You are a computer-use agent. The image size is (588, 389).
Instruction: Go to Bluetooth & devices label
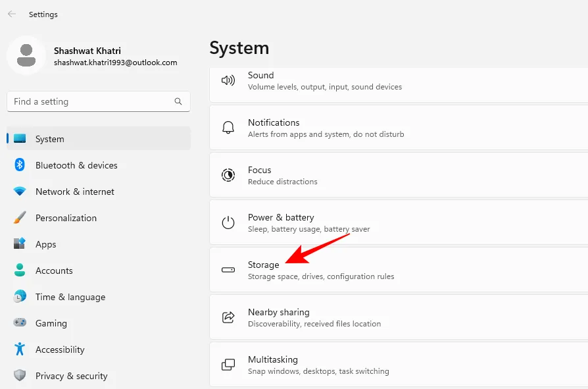(76, 165)
